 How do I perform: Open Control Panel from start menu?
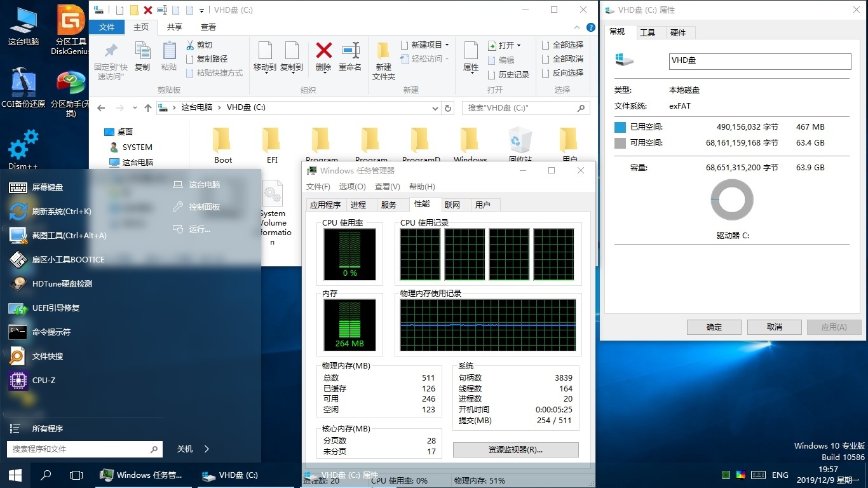pyautogui.click(x=196, y=207)
